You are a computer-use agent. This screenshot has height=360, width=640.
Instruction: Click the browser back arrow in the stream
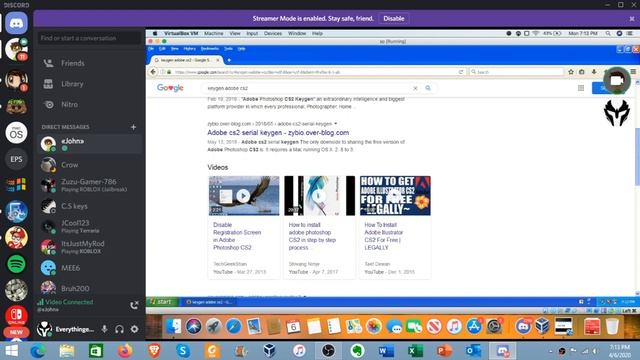click(153, 72)
